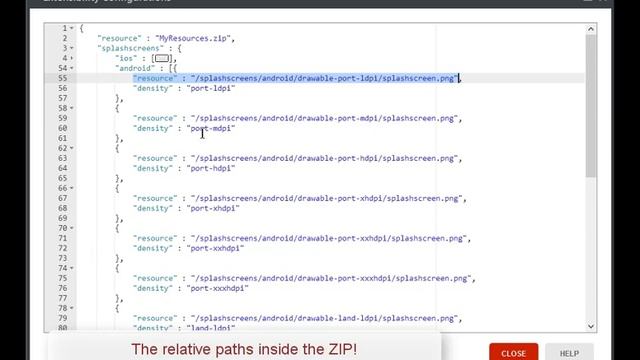Image resolution: width=640 pixels, height=360 pixels.
Task: Click the drawable-land-ldpi resource path
Action: click(x=324, y=318)
